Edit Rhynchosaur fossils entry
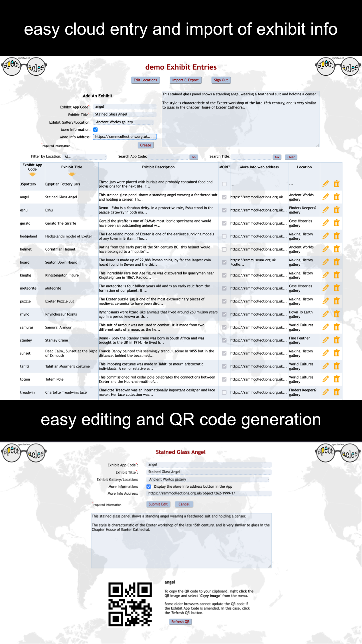 (x=326, y=314)
